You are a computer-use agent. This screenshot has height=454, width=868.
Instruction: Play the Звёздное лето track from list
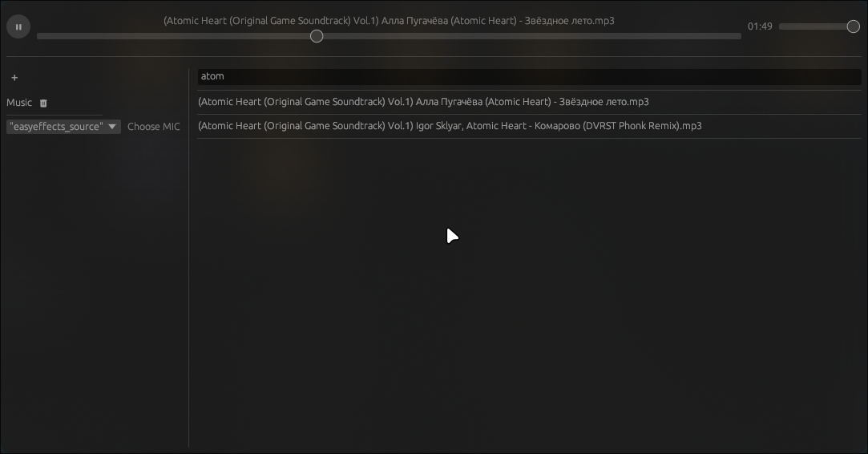click(423, 102)
